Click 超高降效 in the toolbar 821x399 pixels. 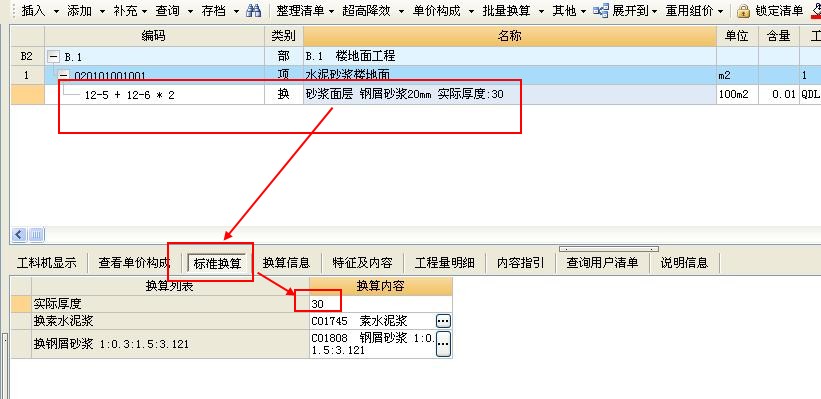click(x=367, y=10)
